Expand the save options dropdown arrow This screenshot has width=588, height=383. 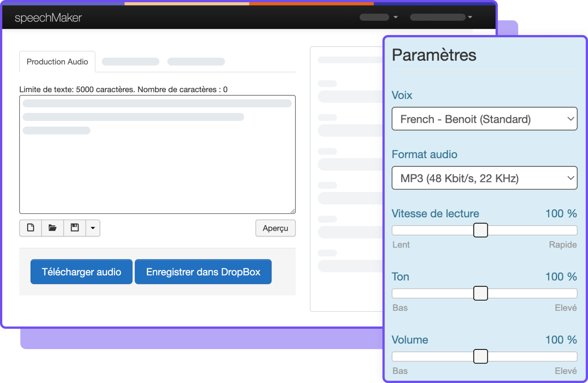pyautogui.click(x=93, y=228)
